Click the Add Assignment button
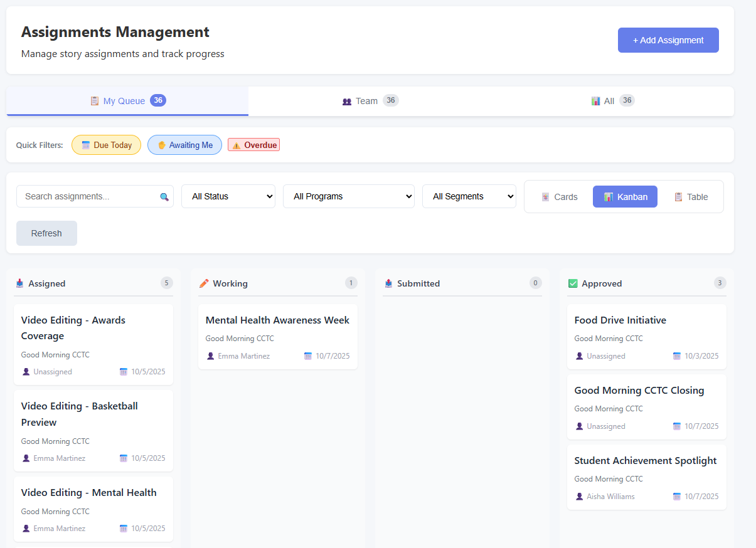The width and height of the screenshot is (756, 548). tap(668, 40)
